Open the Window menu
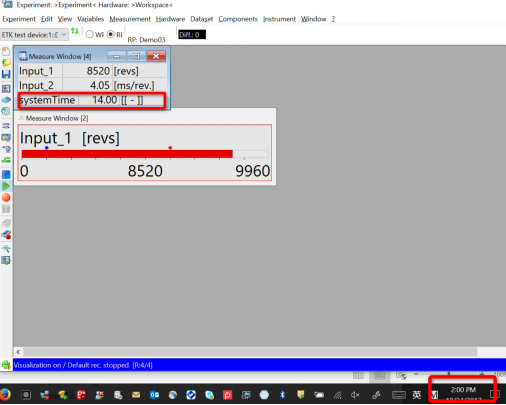The image size is (506, 405). click(314, 19)
